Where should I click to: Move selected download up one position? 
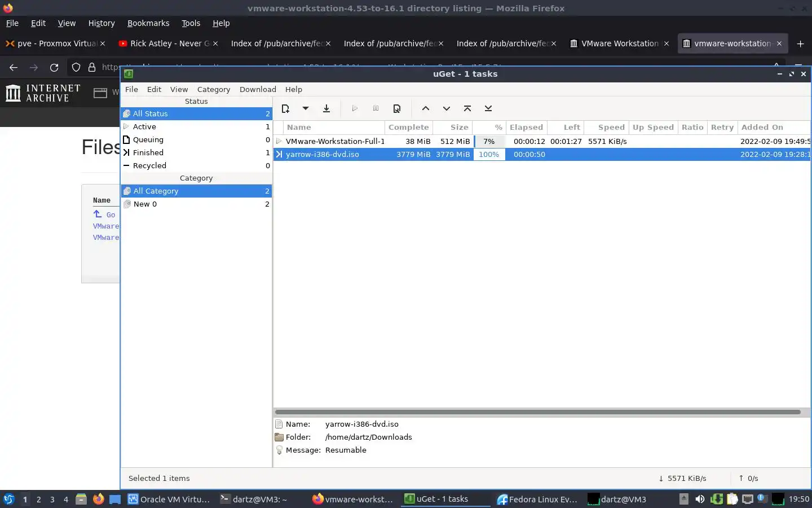(426, 108)
